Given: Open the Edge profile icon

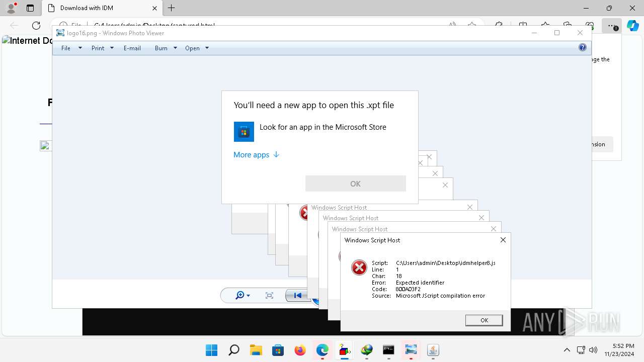Looking at the screenshot, I should (11, 8).
